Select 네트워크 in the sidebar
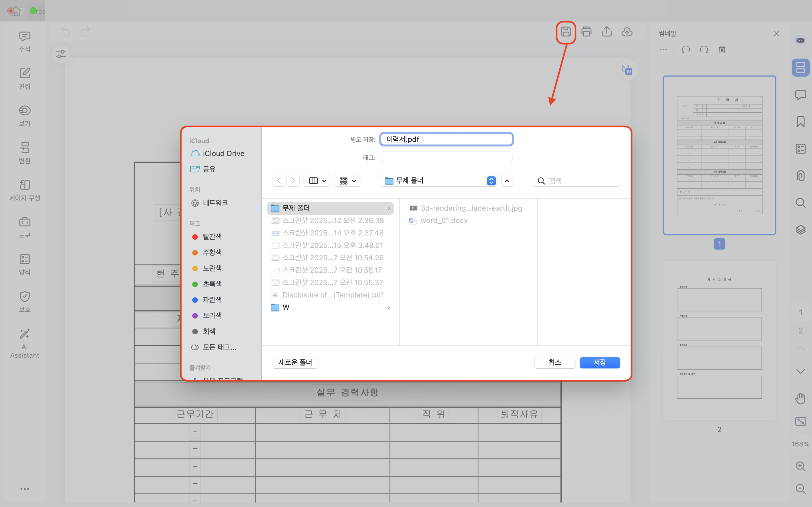The width and height of the screenshot is (812, 507). [x=215, y=203]
